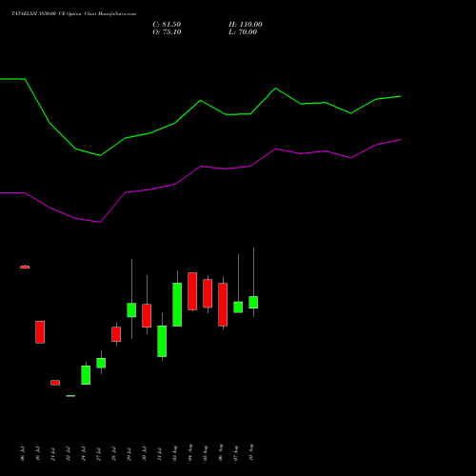
Task: Click the close value C: 81.50
Action: click(x=167, y=25)
